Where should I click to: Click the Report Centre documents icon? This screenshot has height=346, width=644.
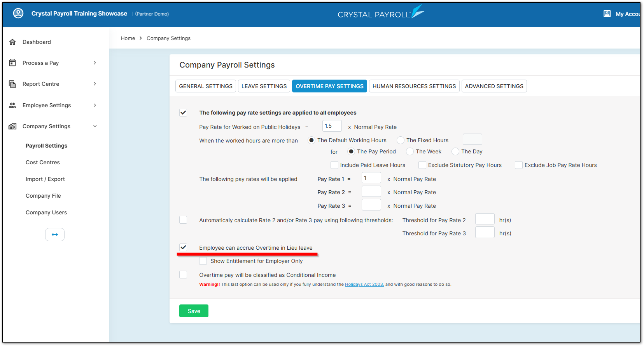tap(12, 84)
